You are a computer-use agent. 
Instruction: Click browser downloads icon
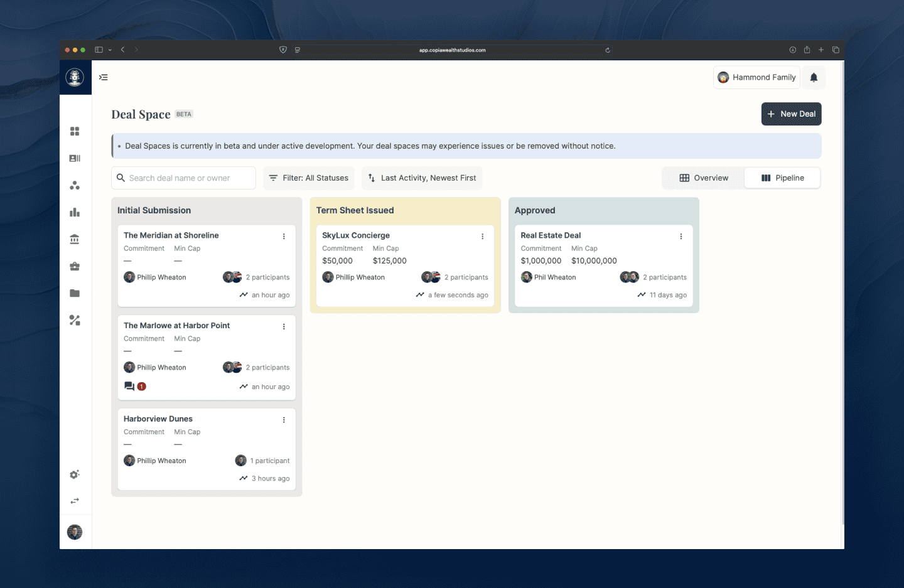792,50
